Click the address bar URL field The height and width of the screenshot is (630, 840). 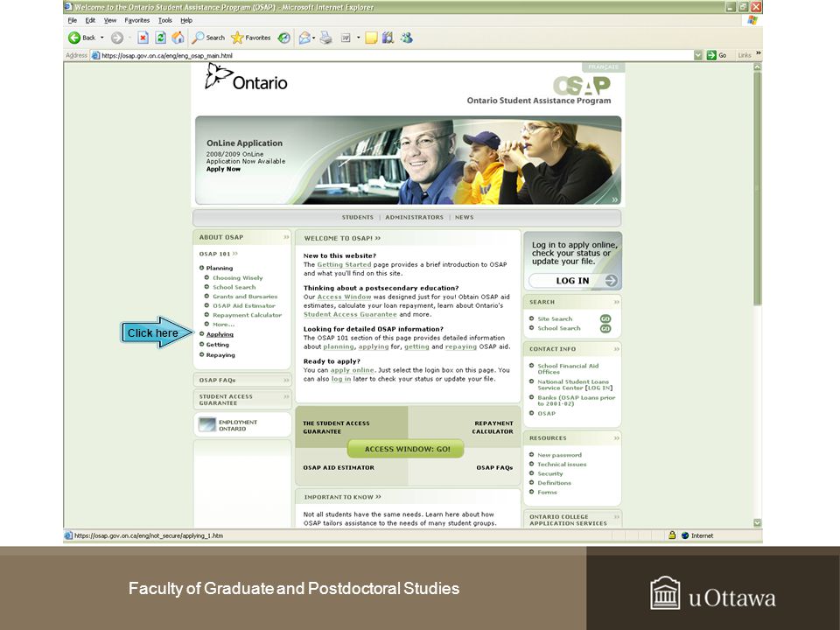(395, 55)
